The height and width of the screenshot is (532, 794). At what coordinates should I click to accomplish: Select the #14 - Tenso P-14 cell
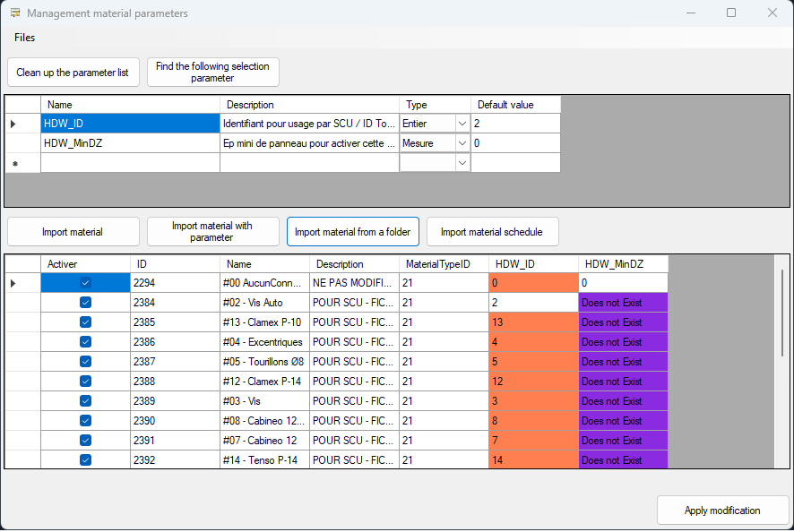[265, 460]
